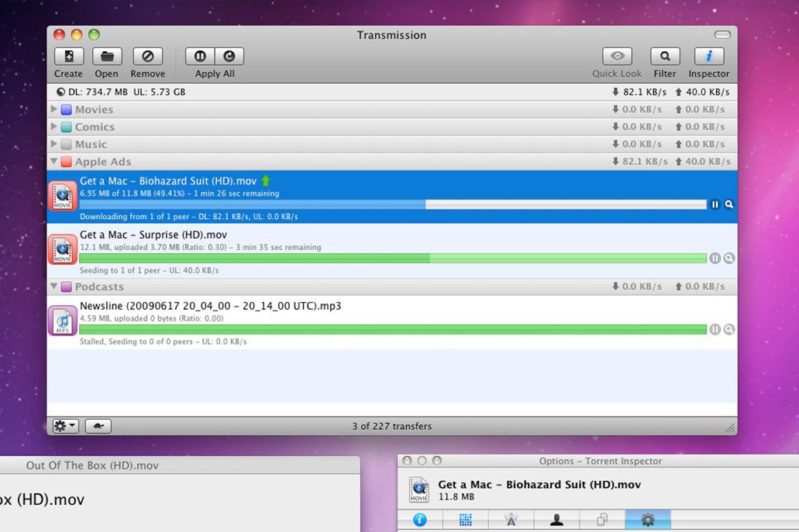Viewport: 799px width, 532px height.
Task: Toggle turtle speed limit mode
Action: 98,426
